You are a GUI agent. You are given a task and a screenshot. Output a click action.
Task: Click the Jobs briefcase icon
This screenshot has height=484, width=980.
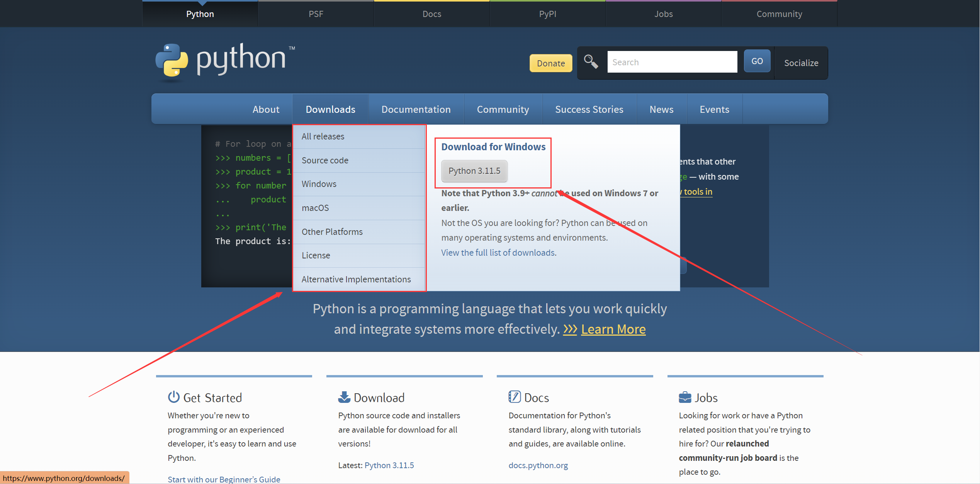[685, 397]
